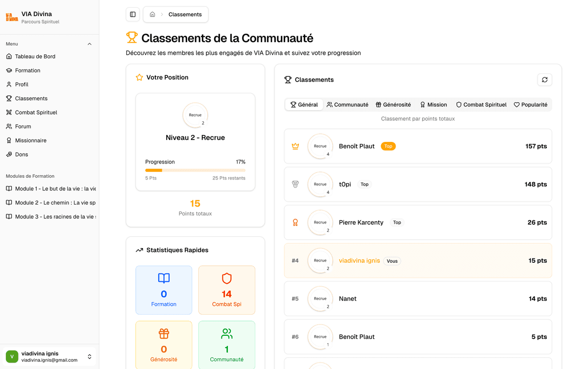Open Module 1 - Le but de la vie
Screen dimensions: 588x369
click(49, 188)
